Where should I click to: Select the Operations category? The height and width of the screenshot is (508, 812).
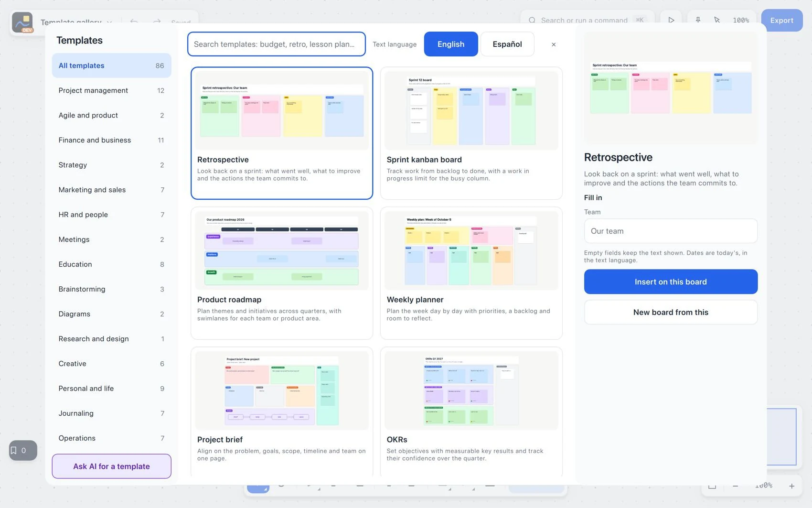click(x=111, y=438)
